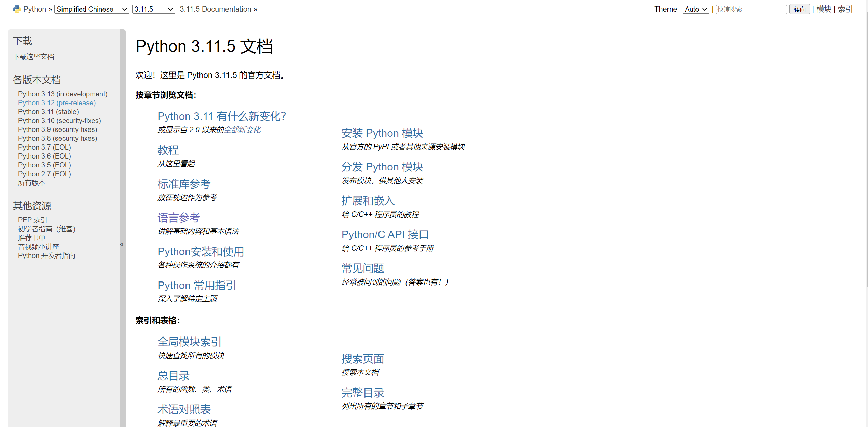This screenshot has width=868, height=427.
Task: Open the 全部新变化 link
Action: tap(242, 130)
